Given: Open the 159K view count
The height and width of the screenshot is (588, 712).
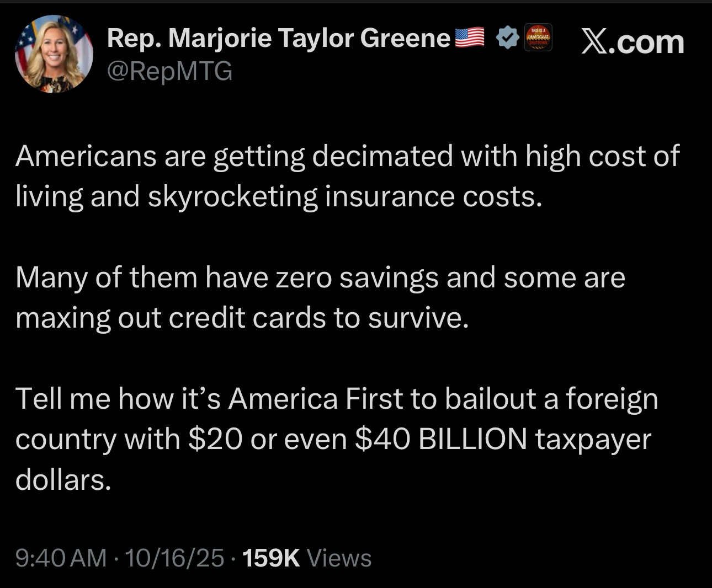Looking at the screenshot, I should (x=271, y=558).
